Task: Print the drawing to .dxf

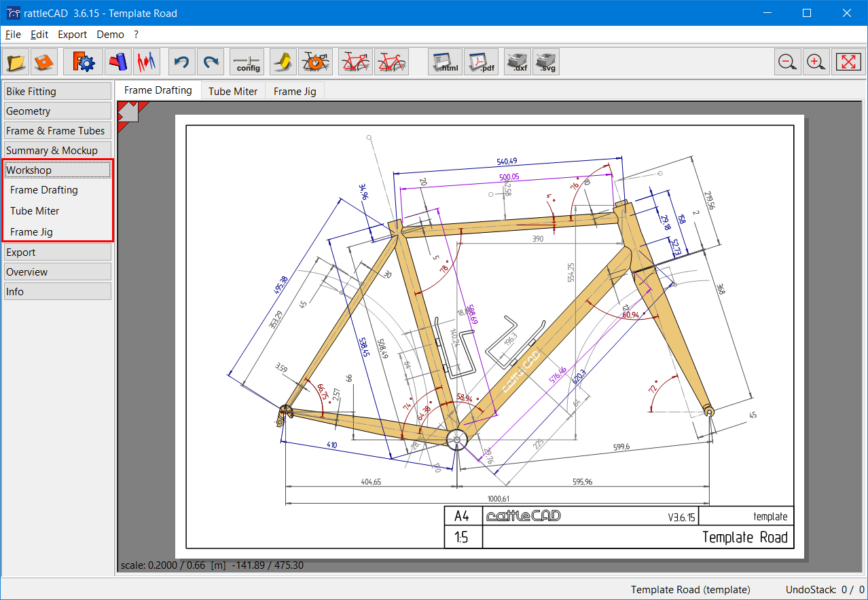Action: click(x=518, y=62)
